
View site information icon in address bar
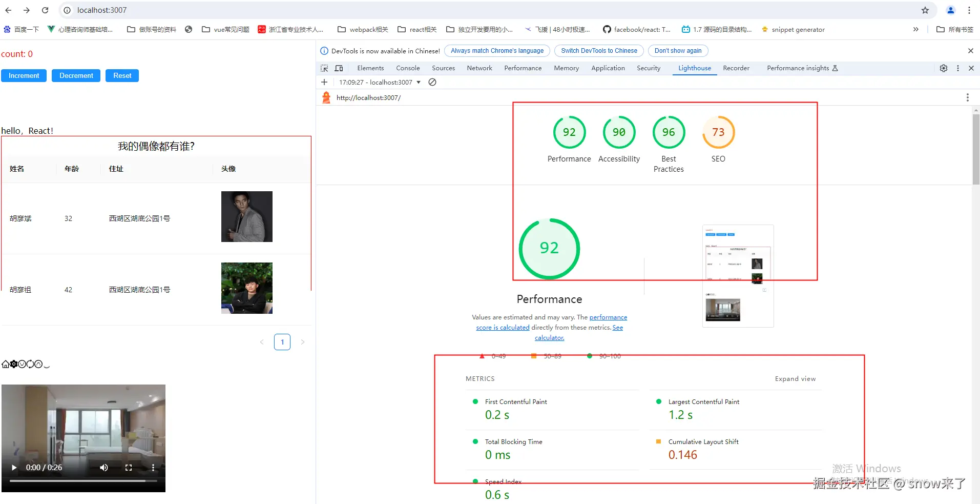[67, 10]
